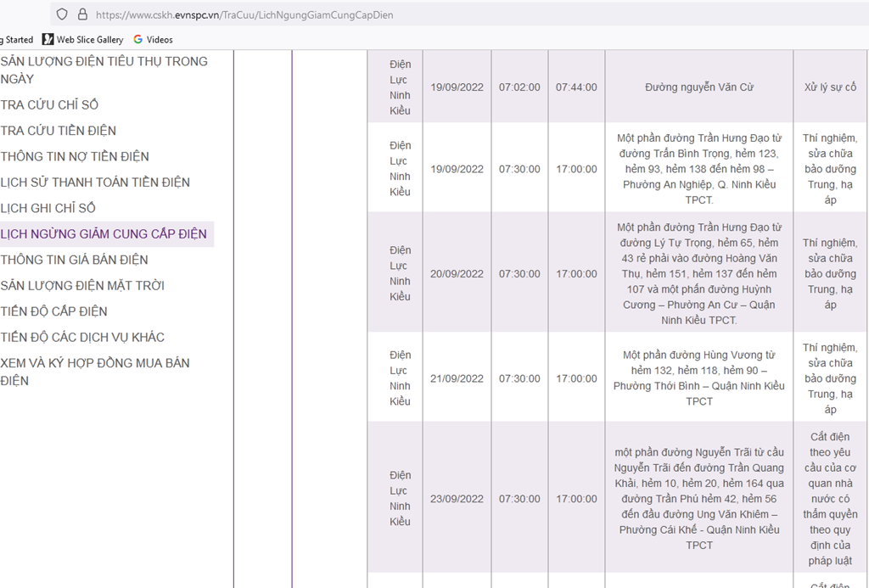The height and width of the screenshot is (588, 869).
Task: Click LỊCH NGỪNG GIẢM CUNG CẤP ĐIỆN
Action: coord(104,234)
